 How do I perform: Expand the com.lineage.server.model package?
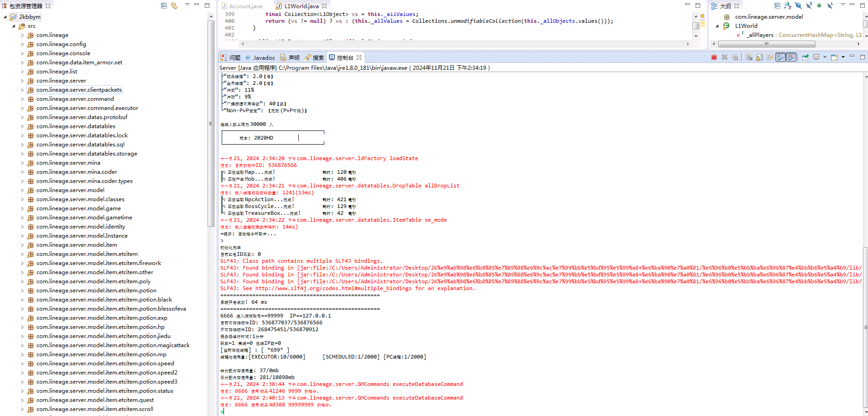point(22,190)
